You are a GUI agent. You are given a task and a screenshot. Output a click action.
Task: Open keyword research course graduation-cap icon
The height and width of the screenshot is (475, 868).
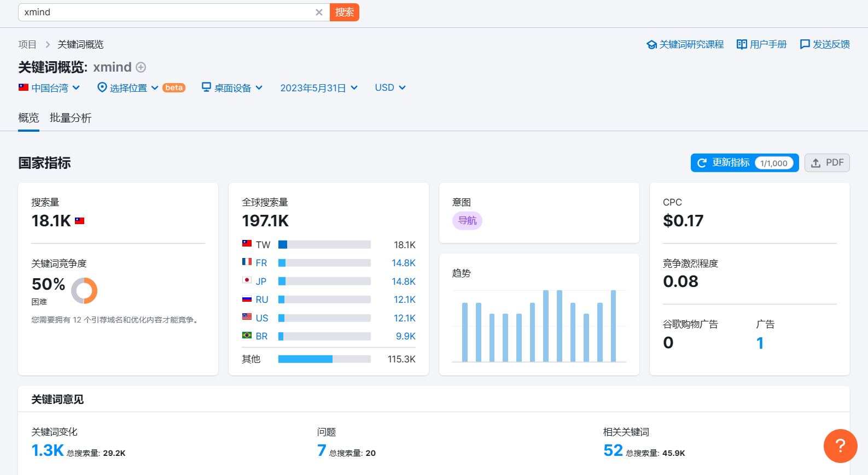point(651,44)
